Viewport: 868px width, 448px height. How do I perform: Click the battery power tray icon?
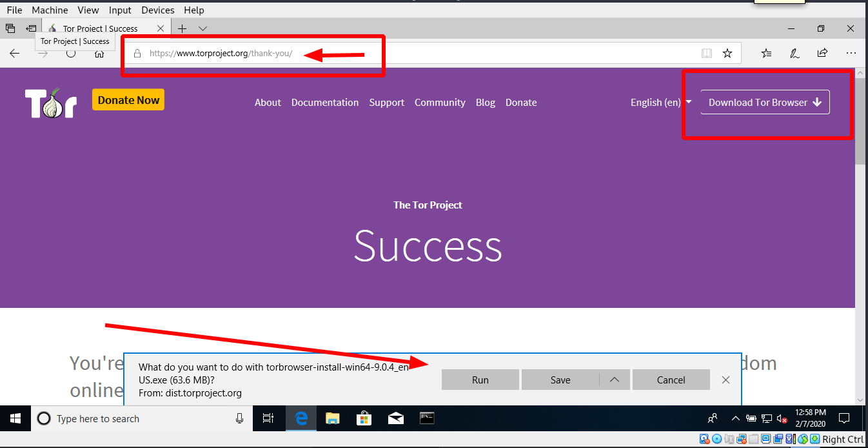point(751,418)
